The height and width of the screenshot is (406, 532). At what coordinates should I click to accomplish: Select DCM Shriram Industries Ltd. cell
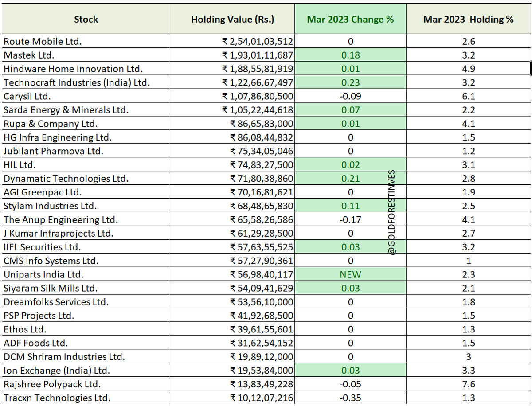point(86,357)
